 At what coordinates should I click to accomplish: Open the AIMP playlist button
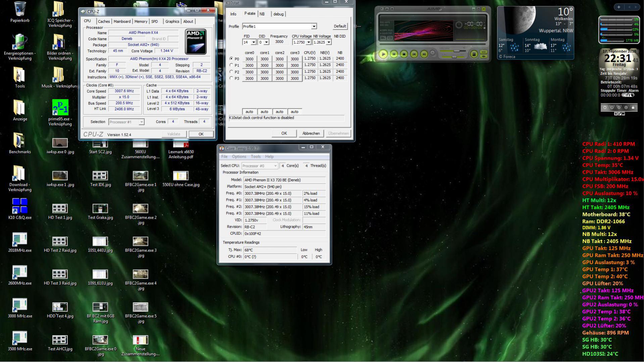pyautogui.click(x=474, y=54)
